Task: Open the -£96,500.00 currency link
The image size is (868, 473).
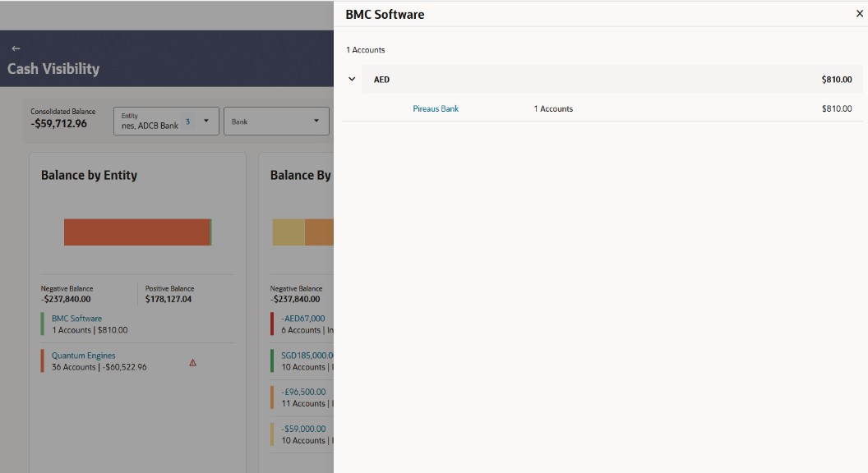Action: 303,393
